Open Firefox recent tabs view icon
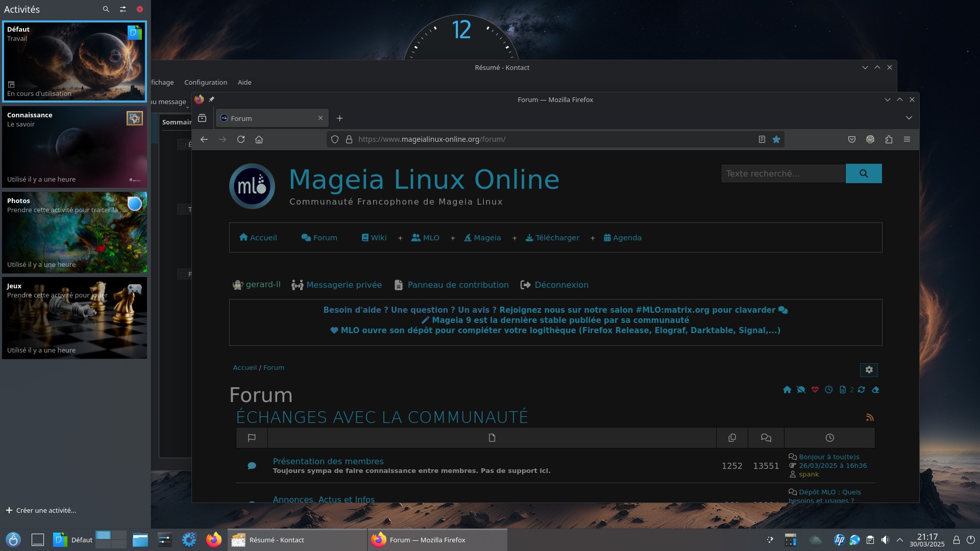Screen dimensions: 980x551 click(x=202, y=118)
